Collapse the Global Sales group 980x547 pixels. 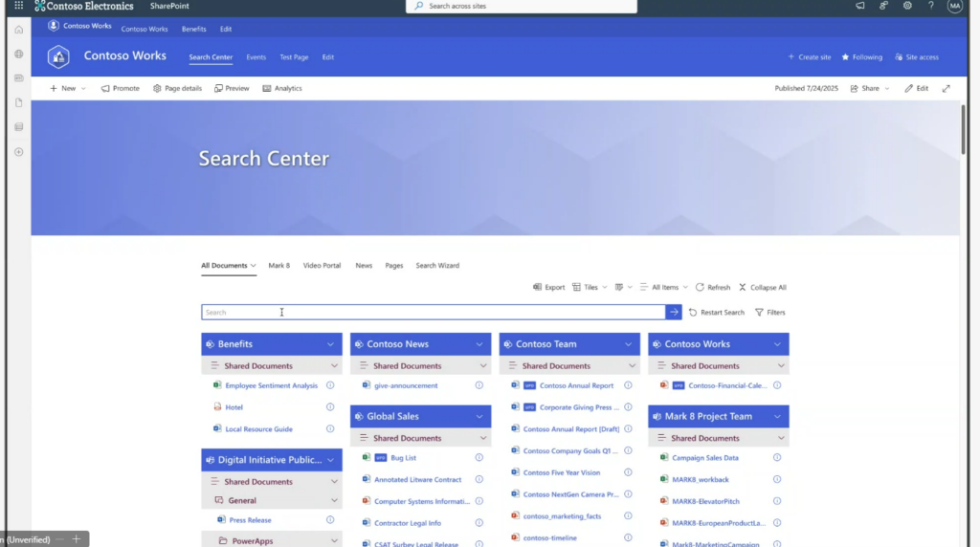(x=479, y=417)
